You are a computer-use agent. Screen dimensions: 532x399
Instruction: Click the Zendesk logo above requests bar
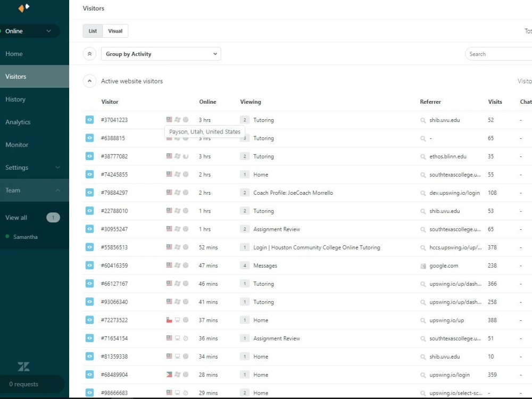(x=24, y=367)
